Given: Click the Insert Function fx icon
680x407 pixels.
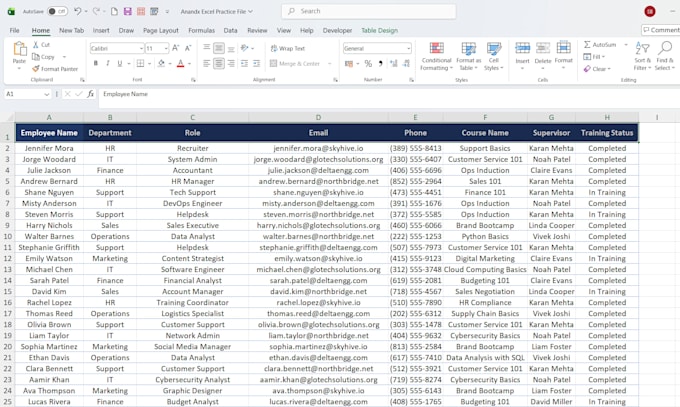Looking at the screenshot, I should pos(91,94).
